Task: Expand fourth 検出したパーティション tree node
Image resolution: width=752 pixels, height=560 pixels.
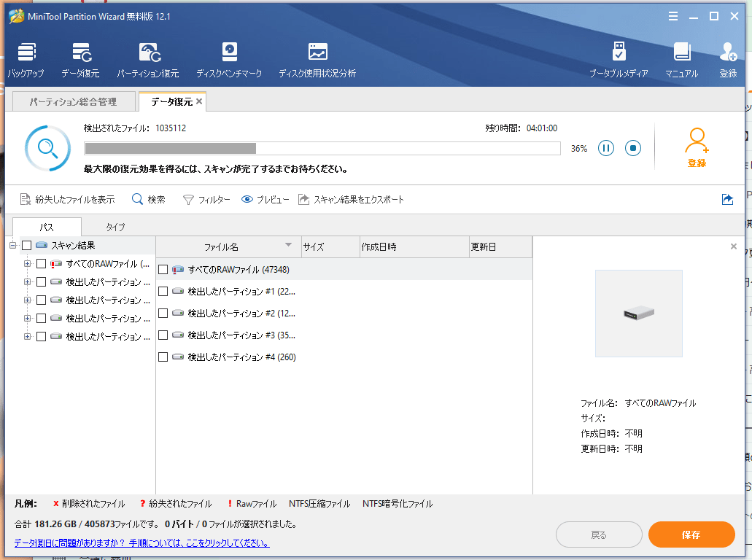Action: [27, 337]
